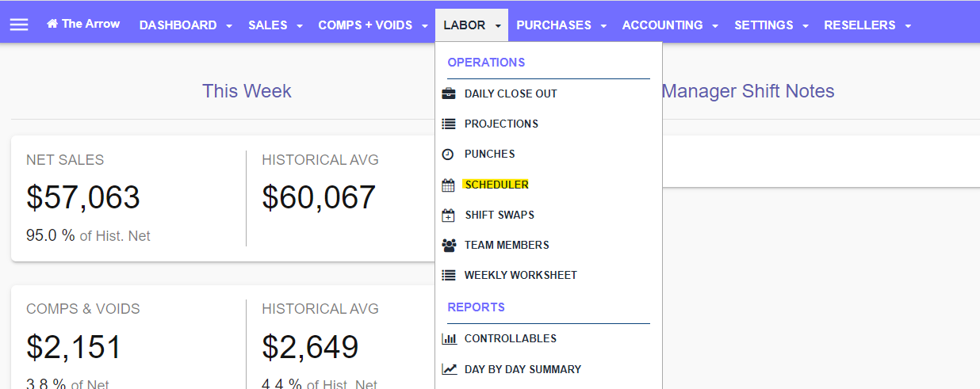Image resolution: width=980 pixels, height=389 pixels.
Task: Click the 95.0 % of Hist. Net text
Action: click(88, 235)
